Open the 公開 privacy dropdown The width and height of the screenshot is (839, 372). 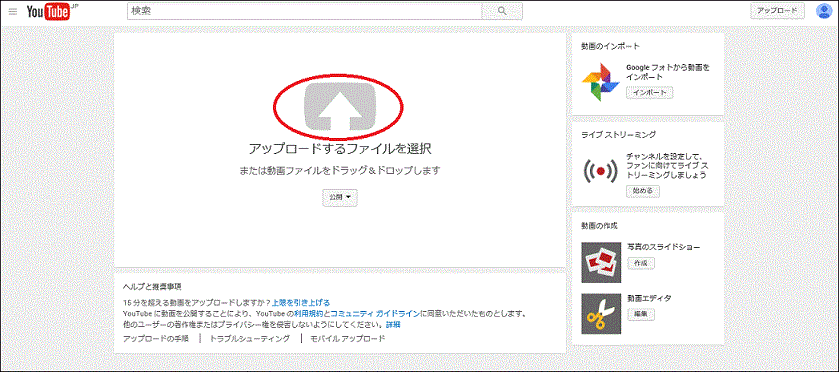click(x=340, y=198)
